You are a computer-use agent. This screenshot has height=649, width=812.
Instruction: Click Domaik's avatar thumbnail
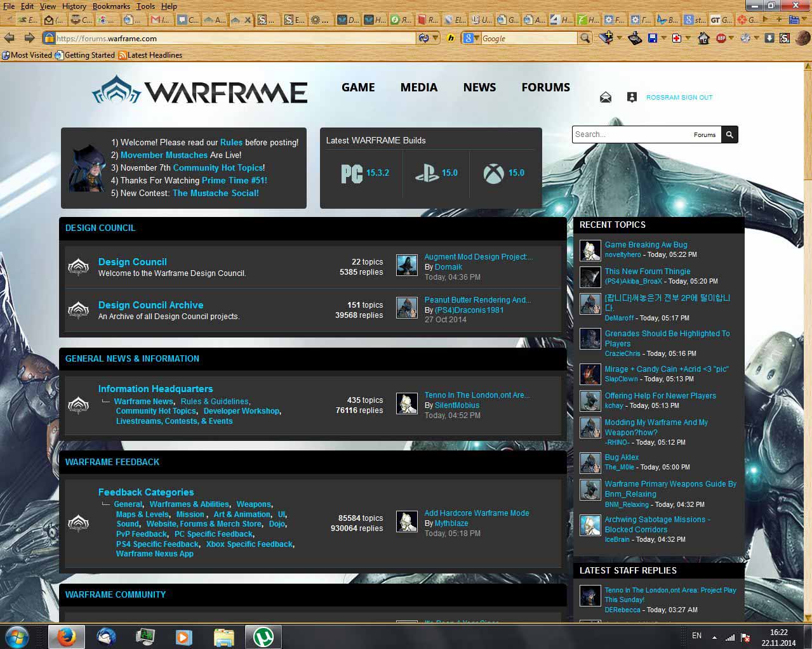click(407, 265)
